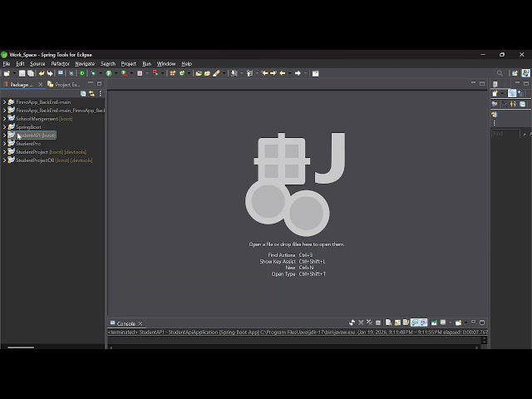Click the Relaunch Spring Boot app green icon

tap(81, 73)
